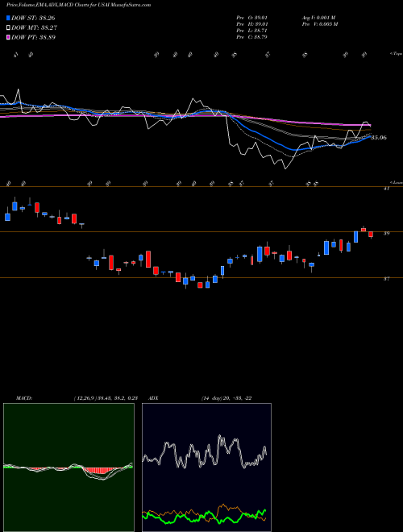Click the 'Pre H: 39.01' value
The width and height of the screenshot is (403, 532).
tap(252, 24)
